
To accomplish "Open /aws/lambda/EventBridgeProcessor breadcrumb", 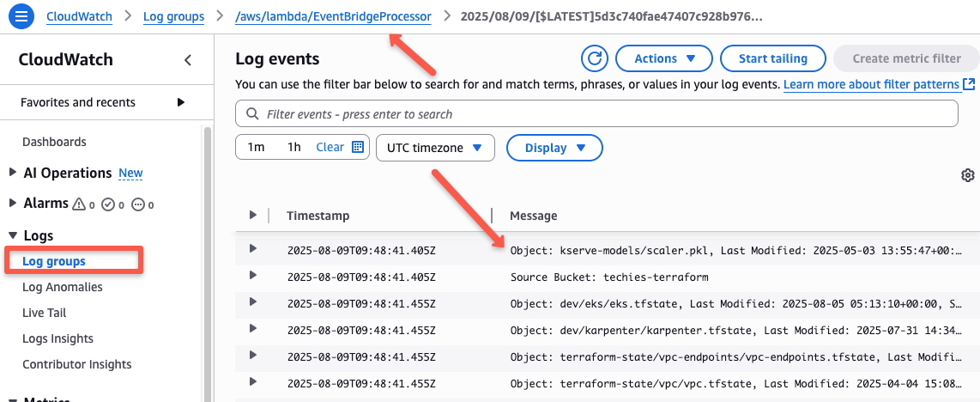I will point(333,16).
